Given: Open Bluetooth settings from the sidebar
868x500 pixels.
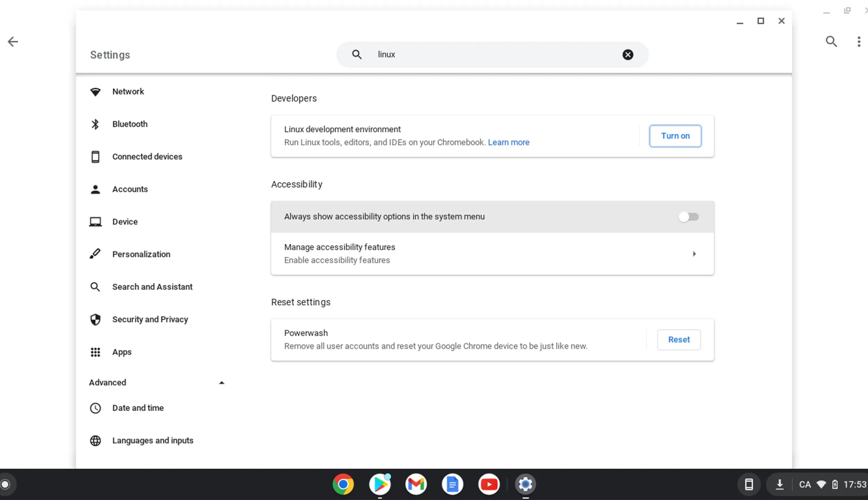Looking at the screenshot, I should (130, 124).
